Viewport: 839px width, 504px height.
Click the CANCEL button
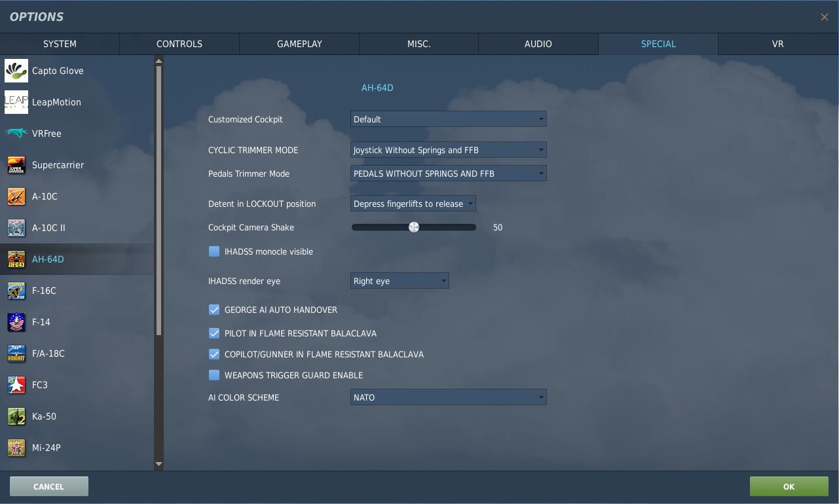point(49,486)
